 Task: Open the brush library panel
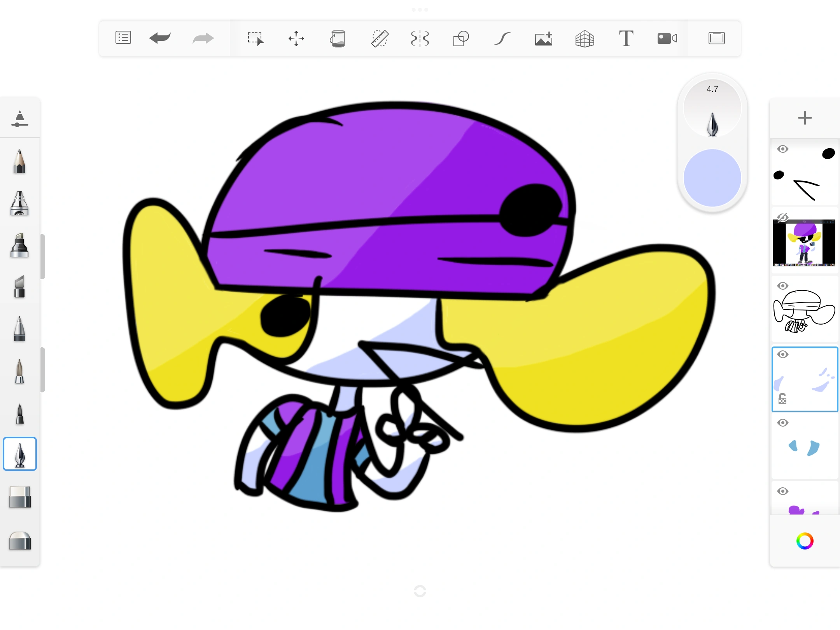(x=19, y=119)
